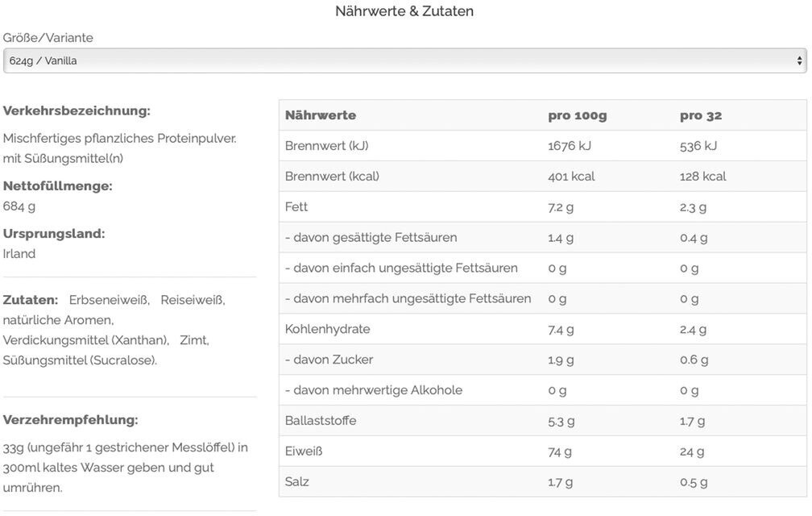Screen dimensions: 812x516
Task: Click the Verzehrempfehlung heading
Action: click(x=70, y=419)
